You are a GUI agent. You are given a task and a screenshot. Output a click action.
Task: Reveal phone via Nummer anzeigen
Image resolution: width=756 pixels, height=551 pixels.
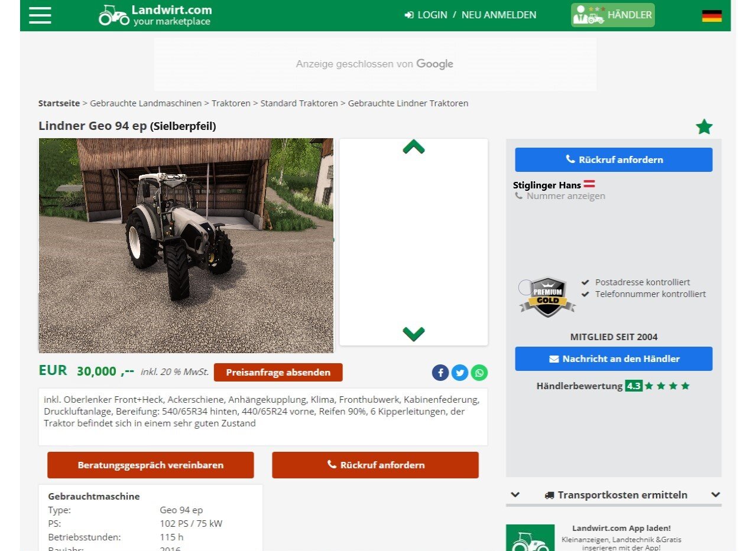(565, 196)
